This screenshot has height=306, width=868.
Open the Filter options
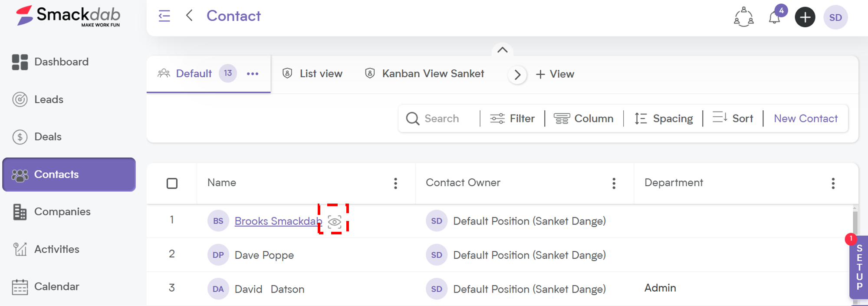[512, 118]
